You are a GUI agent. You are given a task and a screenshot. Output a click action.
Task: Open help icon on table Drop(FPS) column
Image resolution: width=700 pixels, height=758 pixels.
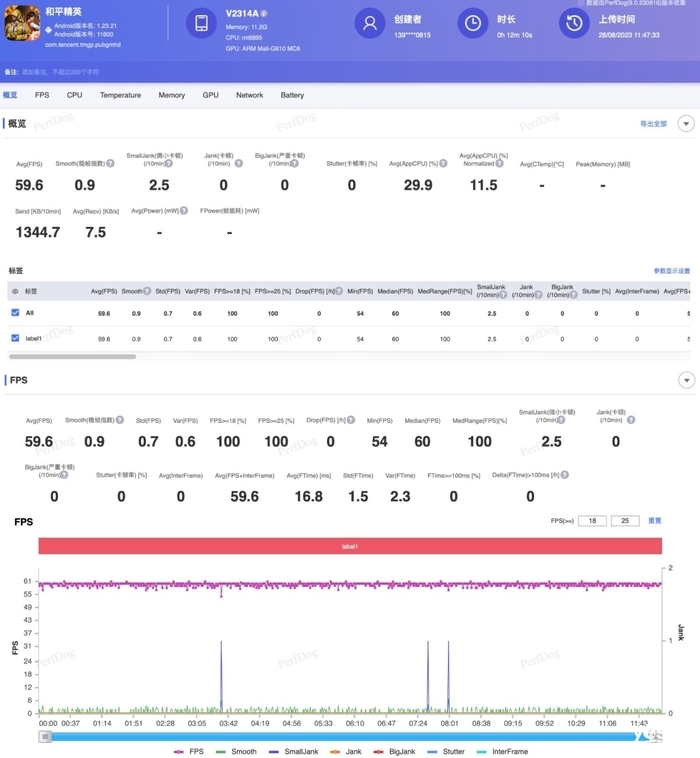click(x=339, y=291)
